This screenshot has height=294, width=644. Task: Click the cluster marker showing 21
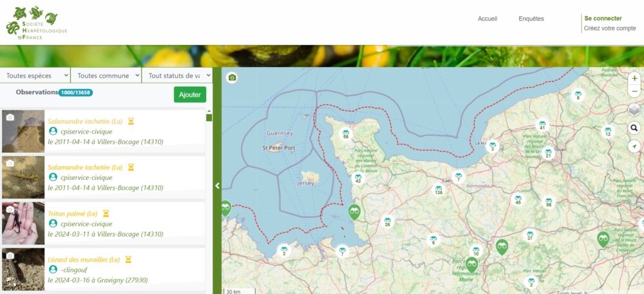(x=548, y=153)
